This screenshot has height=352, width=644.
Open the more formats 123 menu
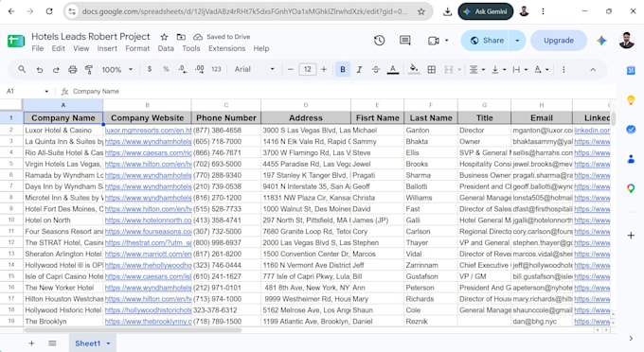(216, 69)
